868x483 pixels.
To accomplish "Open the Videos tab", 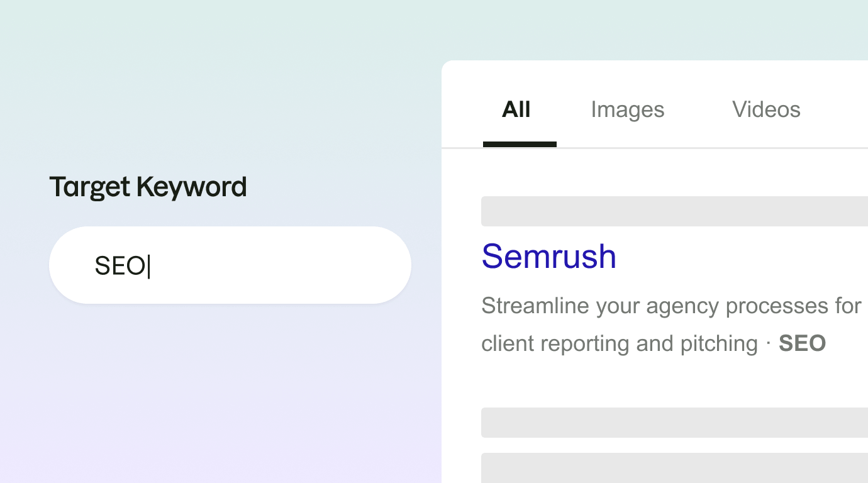I will [766, 109].
